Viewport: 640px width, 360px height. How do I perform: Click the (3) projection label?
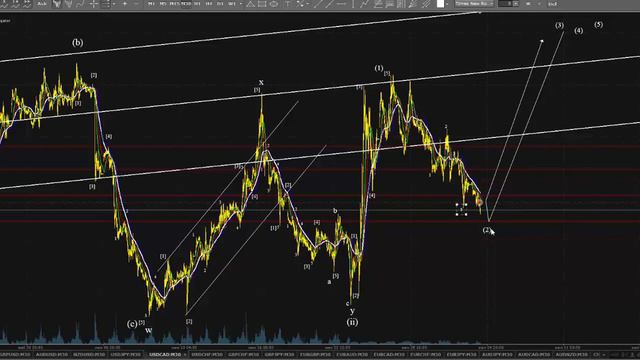tap(560, 25)
